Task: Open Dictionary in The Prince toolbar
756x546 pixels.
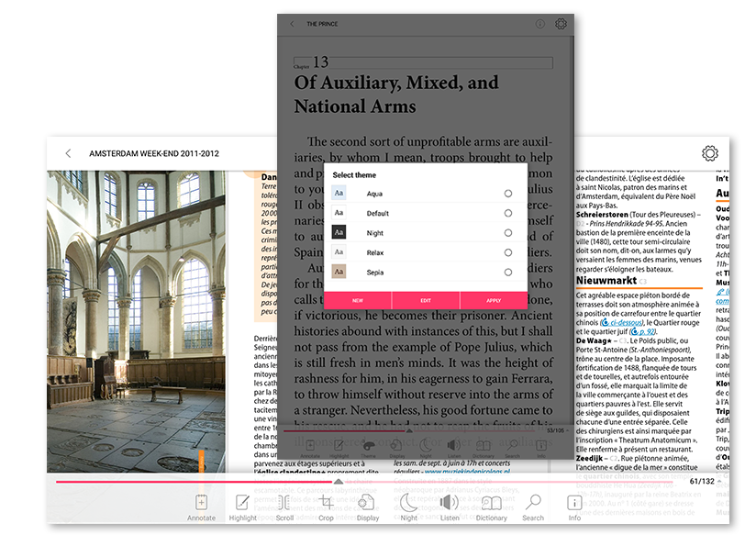Action: tap(484, 449)
